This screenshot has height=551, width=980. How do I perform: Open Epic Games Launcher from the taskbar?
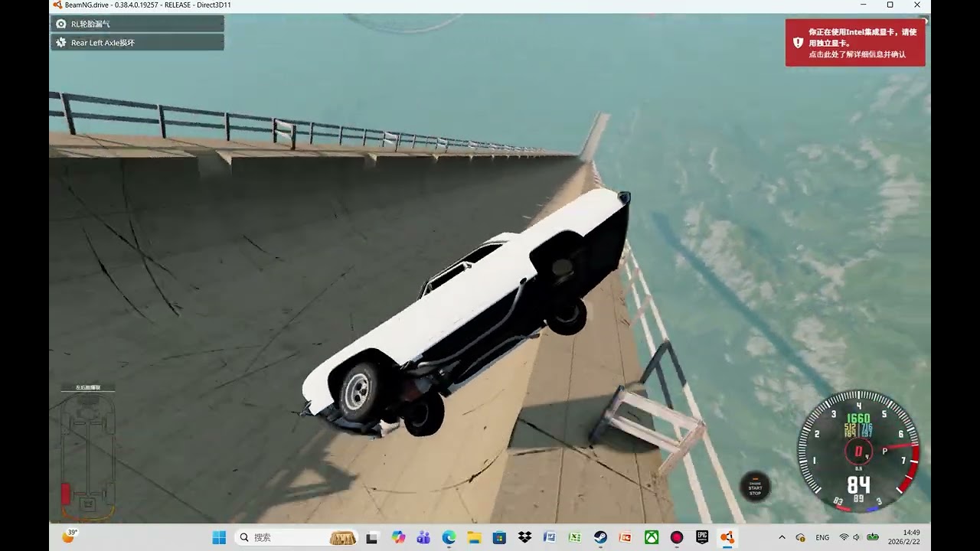(702, 537)
